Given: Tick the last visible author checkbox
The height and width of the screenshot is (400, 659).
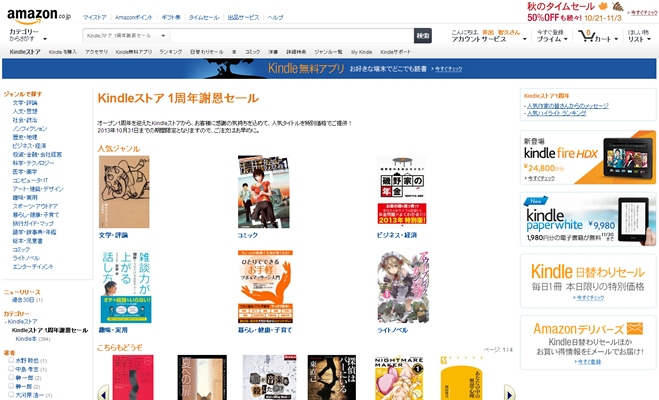Looking at the screenshot, I should [x=11, y=395].
